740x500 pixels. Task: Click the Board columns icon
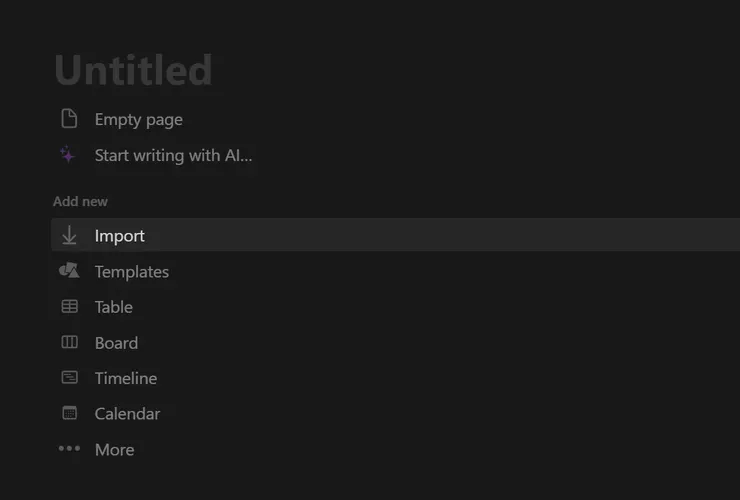point(69,343)
